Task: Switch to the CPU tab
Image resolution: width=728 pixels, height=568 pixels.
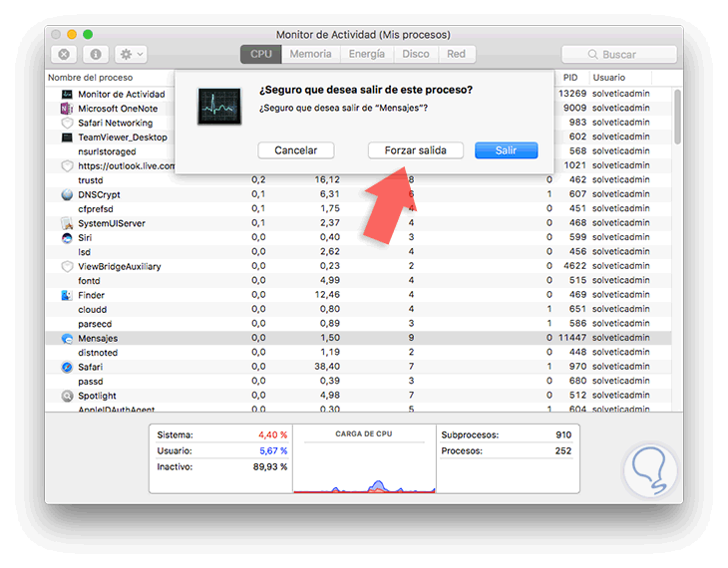Action: pyautogui.click(x=261, y=54)
